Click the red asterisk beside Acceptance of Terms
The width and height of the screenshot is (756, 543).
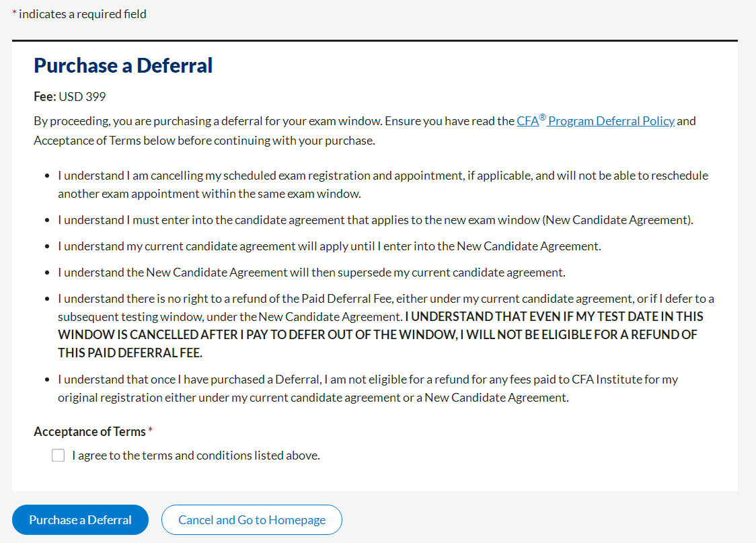click(x=151, y=430)
